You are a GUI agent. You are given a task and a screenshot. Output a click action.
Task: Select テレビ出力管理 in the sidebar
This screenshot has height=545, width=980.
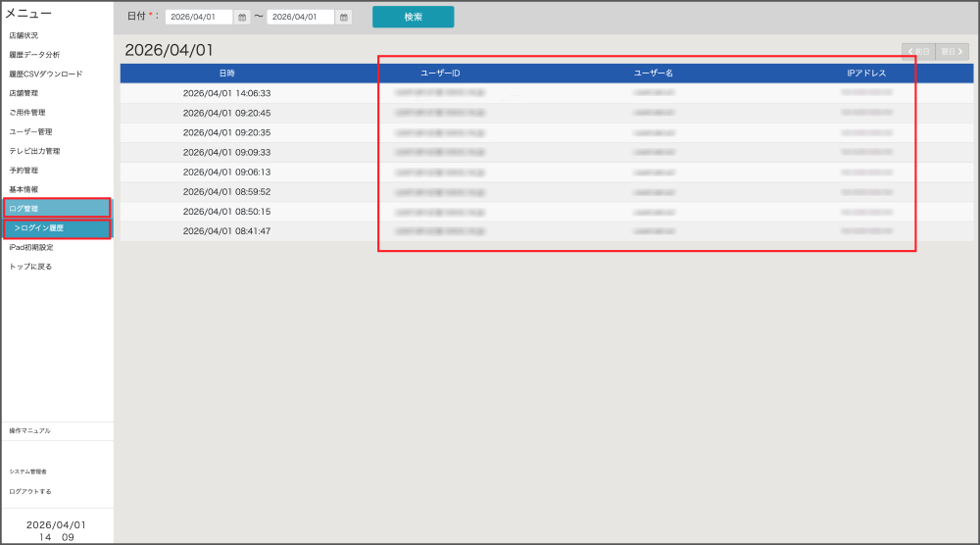(34, 151)
